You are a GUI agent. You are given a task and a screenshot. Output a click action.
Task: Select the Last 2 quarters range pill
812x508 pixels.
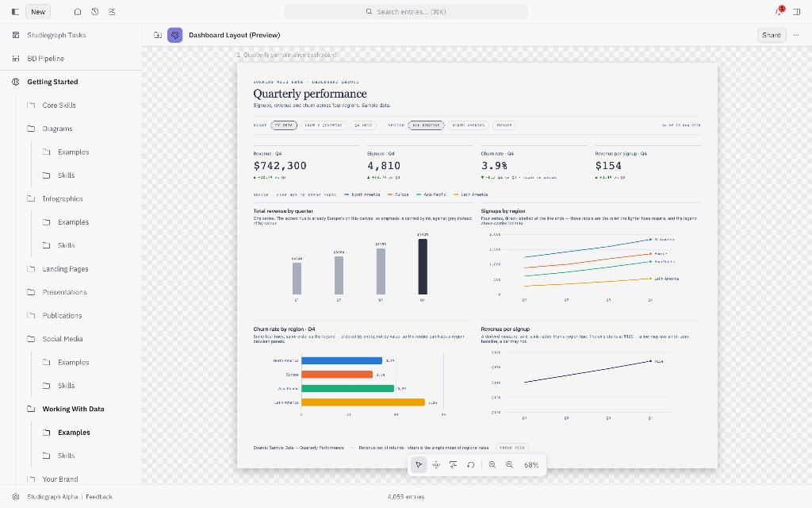pos(324,125)
